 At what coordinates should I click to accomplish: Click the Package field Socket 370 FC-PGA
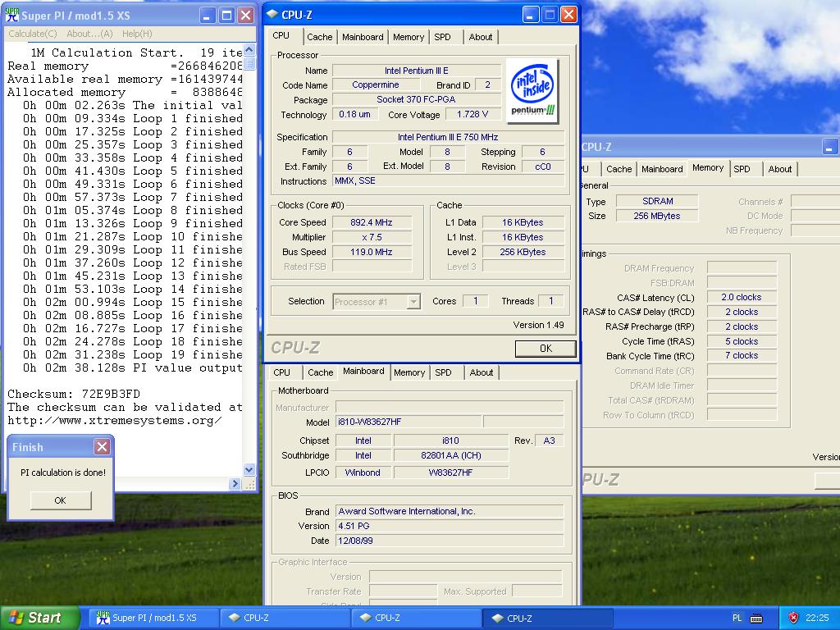(416, 99)
